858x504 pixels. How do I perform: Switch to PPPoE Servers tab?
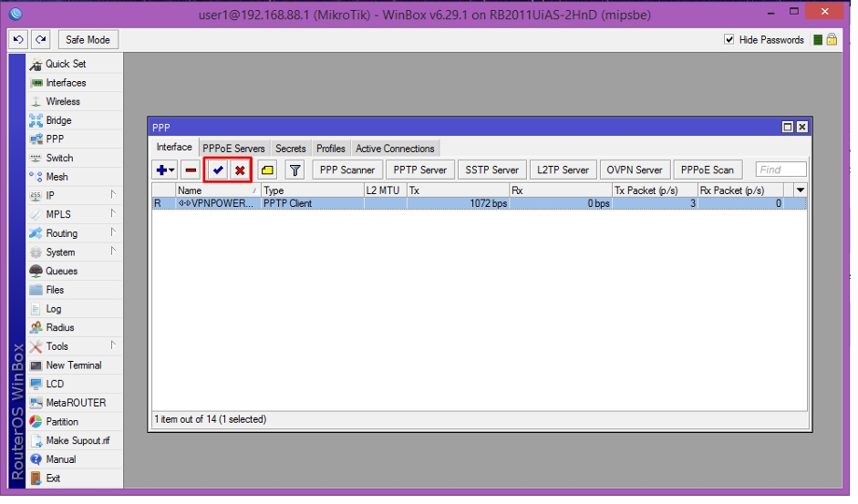pos(233,149)
